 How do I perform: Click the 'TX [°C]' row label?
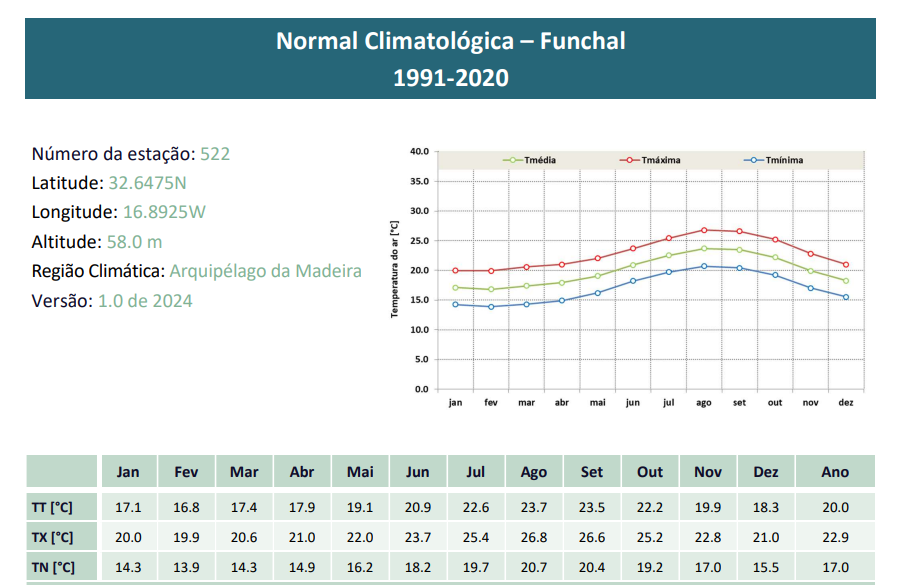tap(52, 537)
